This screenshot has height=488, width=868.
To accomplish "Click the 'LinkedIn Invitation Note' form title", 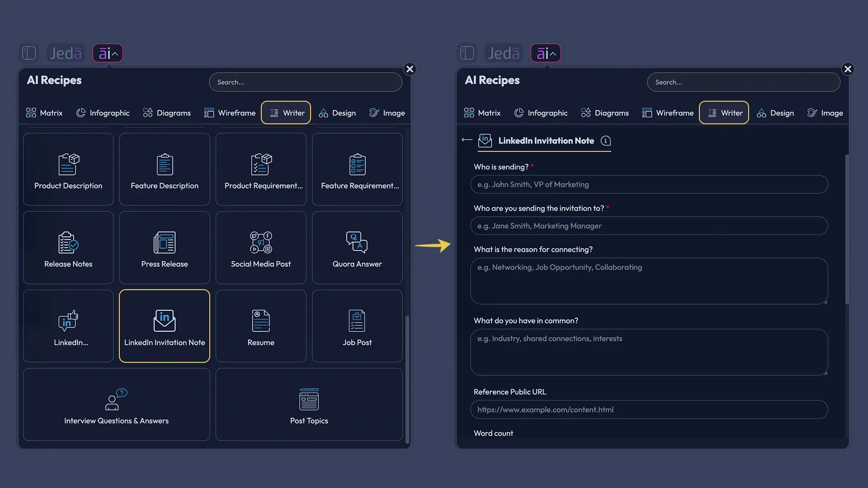I will click(546, 141).
